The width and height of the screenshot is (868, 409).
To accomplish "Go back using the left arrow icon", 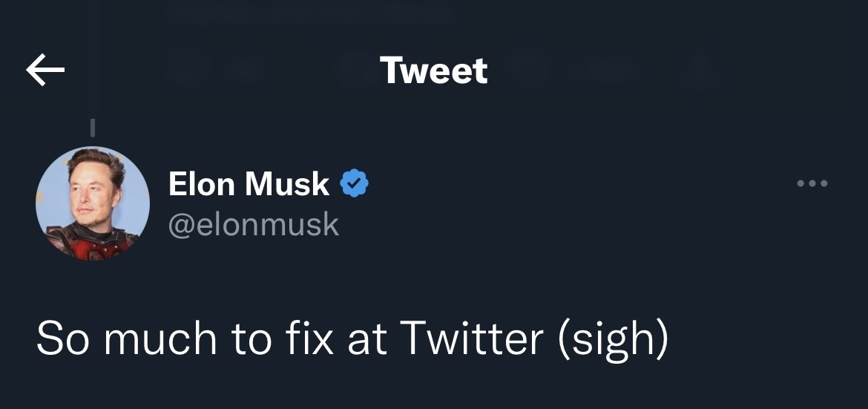I will 45,71.
